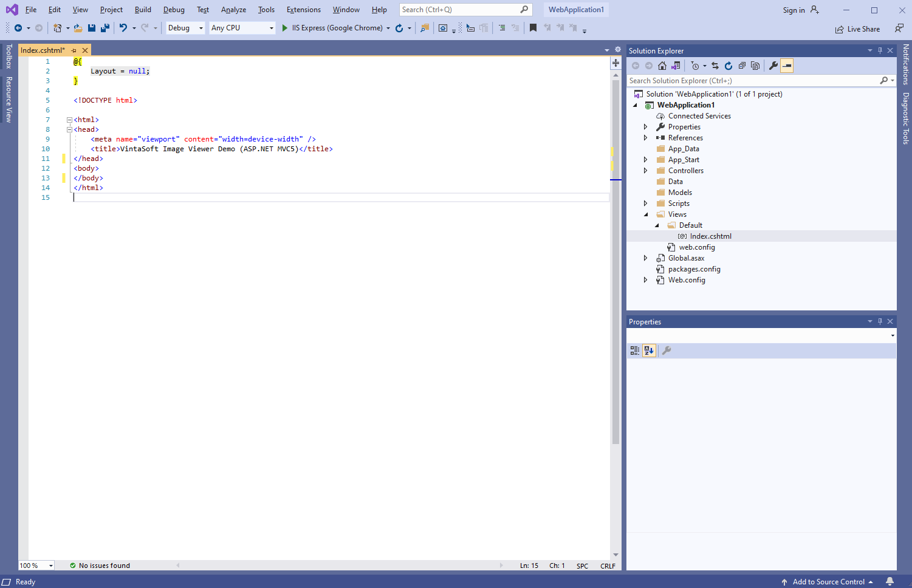Toggle auto-hide pin on Solution Explorer panel
This screenshot has width=912, height=588.
[x=880, y=50]
